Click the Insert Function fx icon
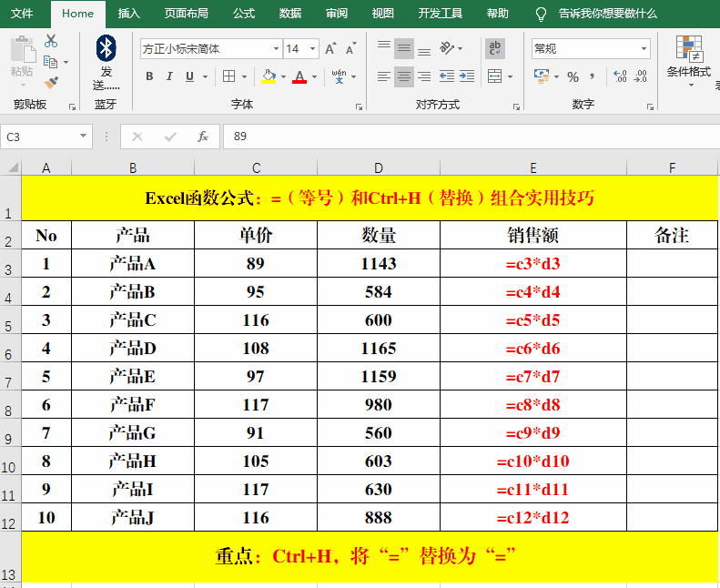 202,137
